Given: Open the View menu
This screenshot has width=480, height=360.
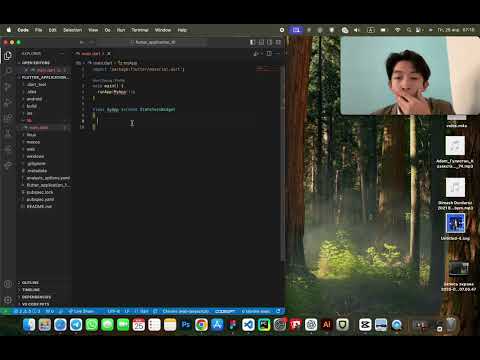Looking at the screenshot, I should point(93,30).
